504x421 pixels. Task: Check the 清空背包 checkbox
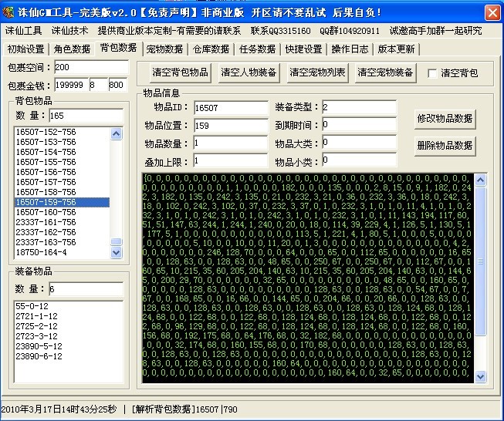432,73
